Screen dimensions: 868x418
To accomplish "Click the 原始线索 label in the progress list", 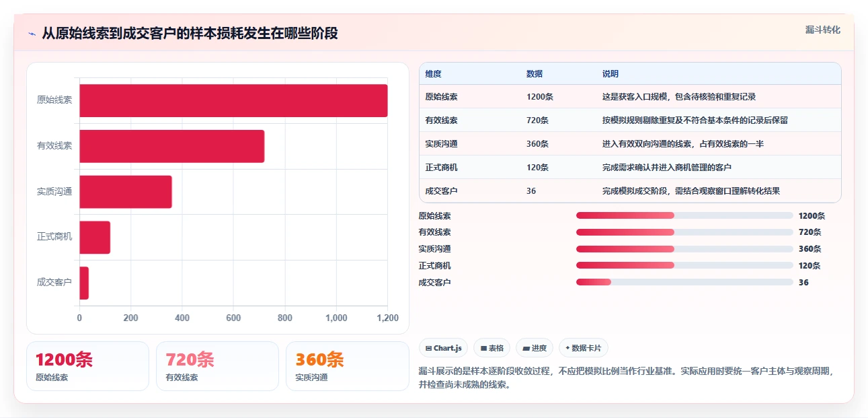I will [434, 216].
